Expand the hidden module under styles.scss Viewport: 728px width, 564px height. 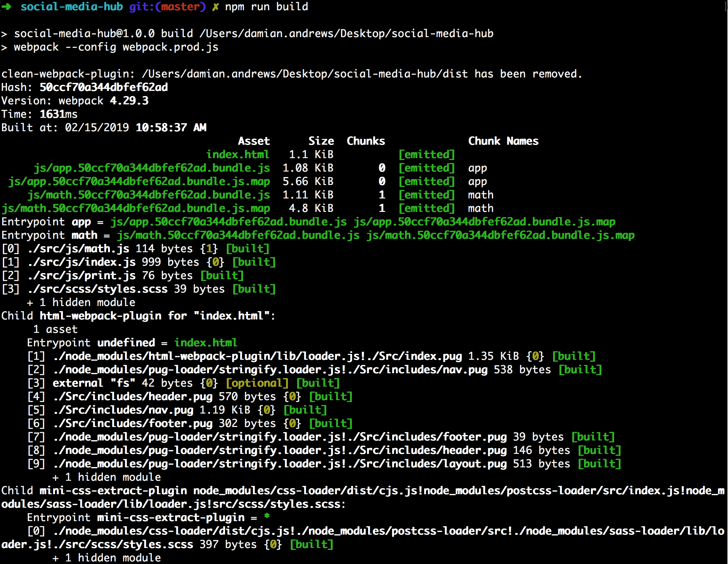coord(81,302)
